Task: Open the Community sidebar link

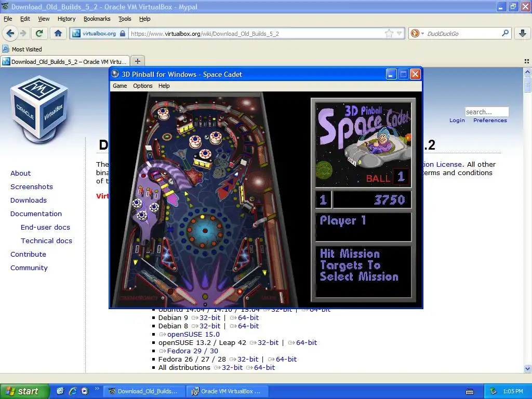Action: pyautogui.click(x=29, y=268)
